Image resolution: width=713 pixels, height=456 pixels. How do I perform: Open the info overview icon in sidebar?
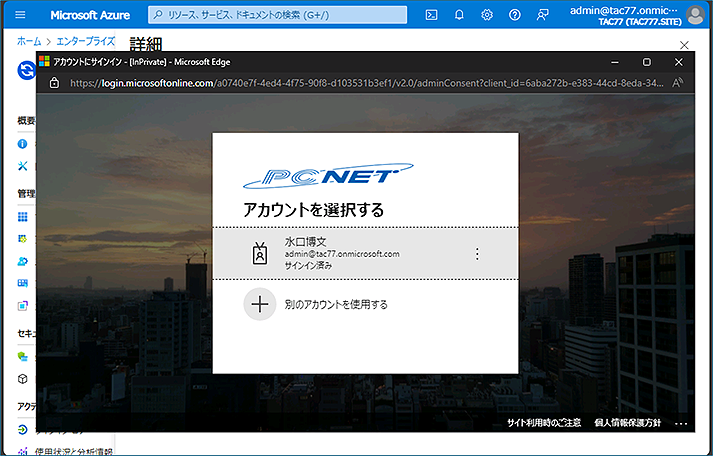[22, 144]
